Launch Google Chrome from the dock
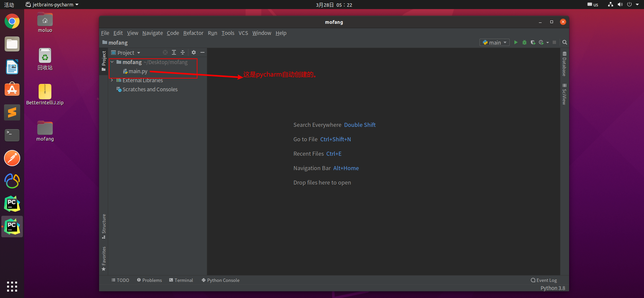644x298 pixels. click(12, 21)
